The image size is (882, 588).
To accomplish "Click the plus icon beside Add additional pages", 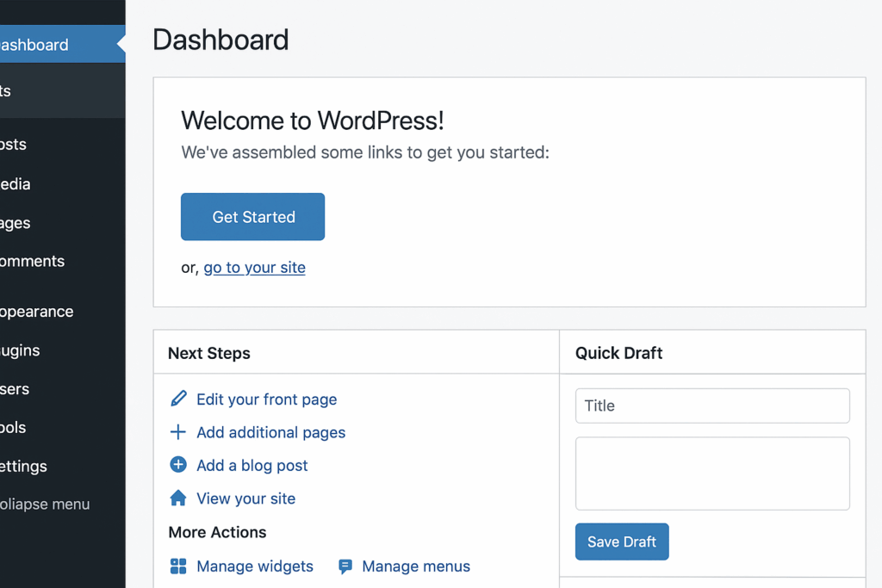I will click(178, 432).
